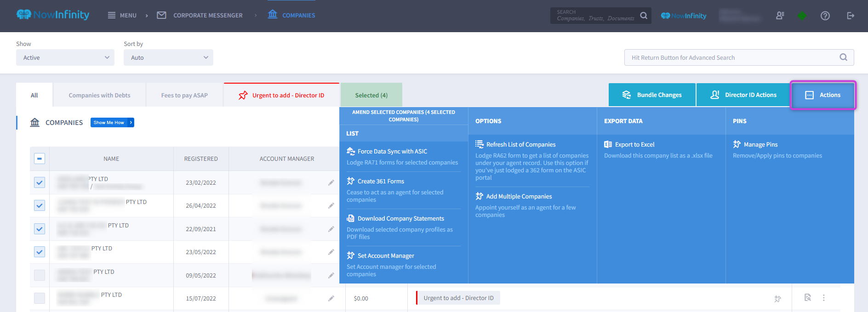Click the global search magnifier icon
This screenshot has height=312, width=868.
pyautogui.click(x=644, y=16)
